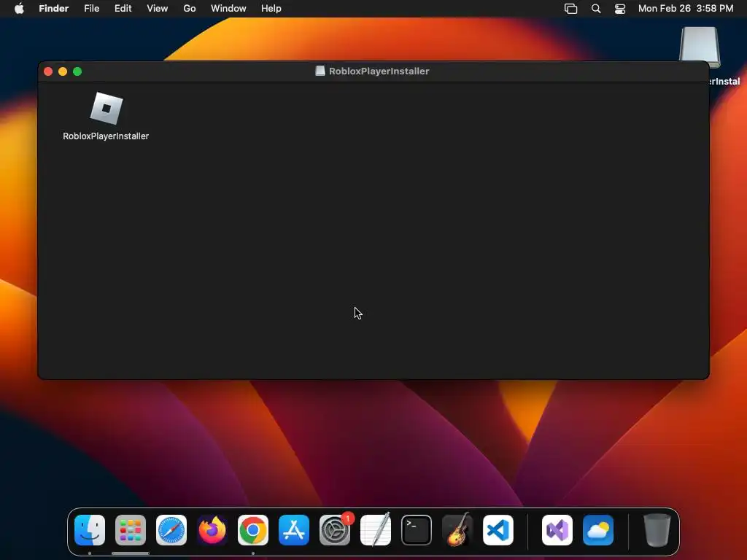Launch Visual Studio Code from the Dock

pos(498,530)
